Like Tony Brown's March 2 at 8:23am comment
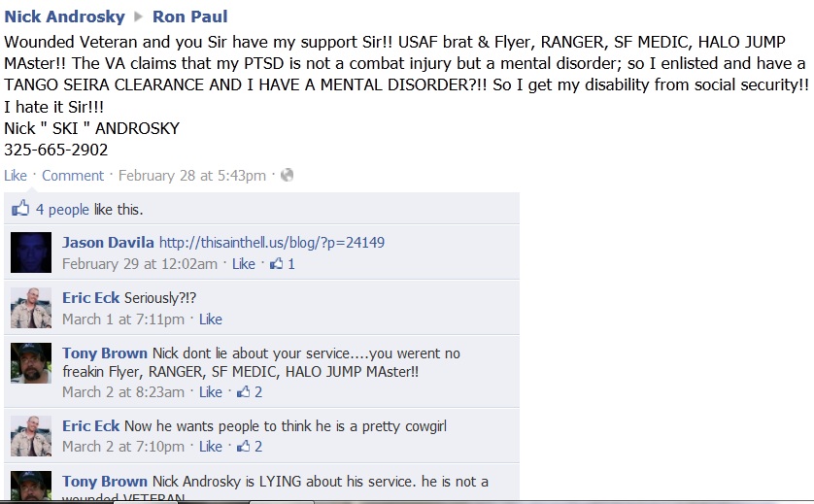The width and height of the screenshot is (814, 504). (211, 392)
